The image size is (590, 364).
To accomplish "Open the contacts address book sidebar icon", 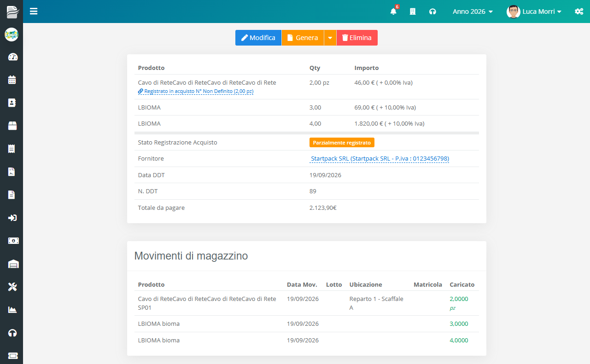I will click(12, 103).
